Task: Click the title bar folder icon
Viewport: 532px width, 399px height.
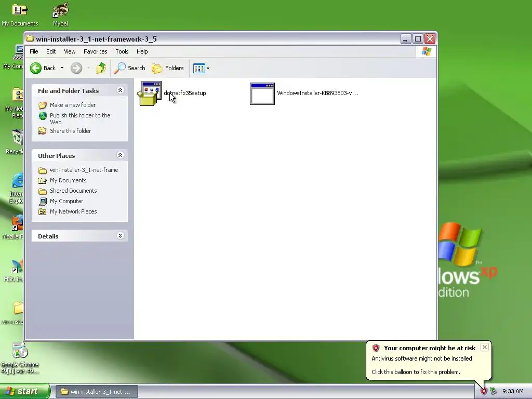Action: point(30,38)
